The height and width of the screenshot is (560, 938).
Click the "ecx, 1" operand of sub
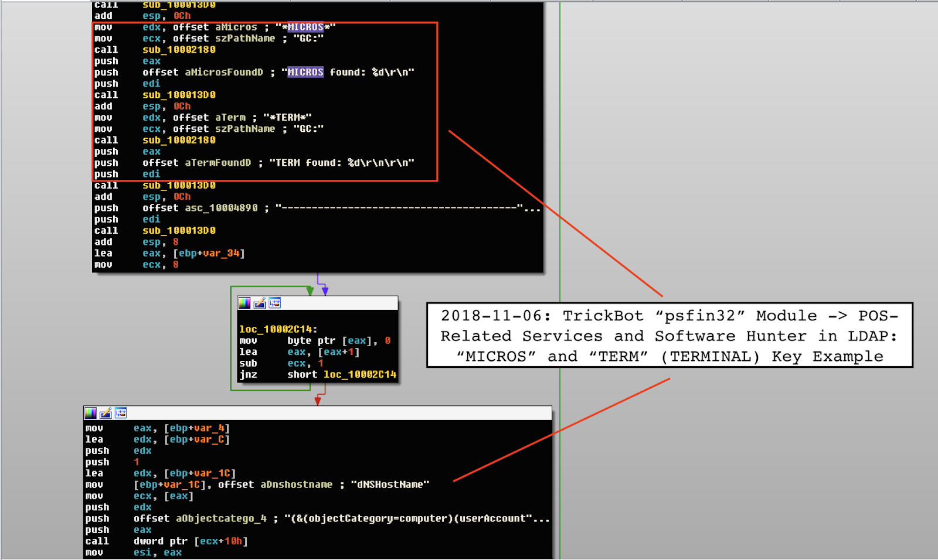(305, 363)
